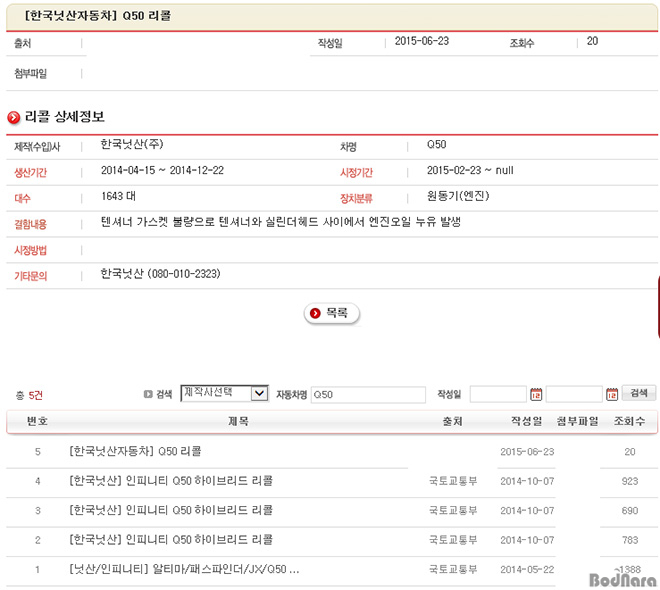Click the 2015-06-23 date in the header

[422, 41]
